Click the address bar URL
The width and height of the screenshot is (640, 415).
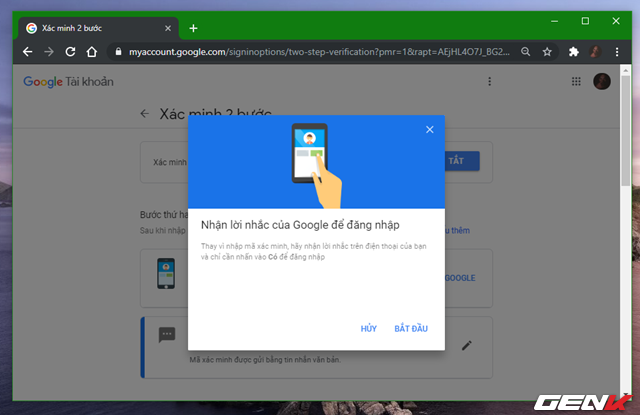tap(319, 52)
